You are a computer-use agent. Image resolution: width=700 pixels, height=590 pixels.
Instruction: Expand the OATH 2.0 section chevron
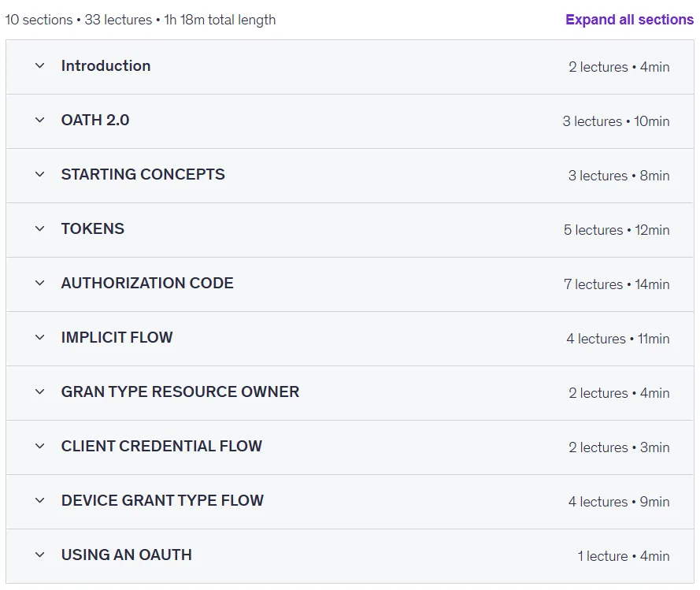[x=39, y=121]
